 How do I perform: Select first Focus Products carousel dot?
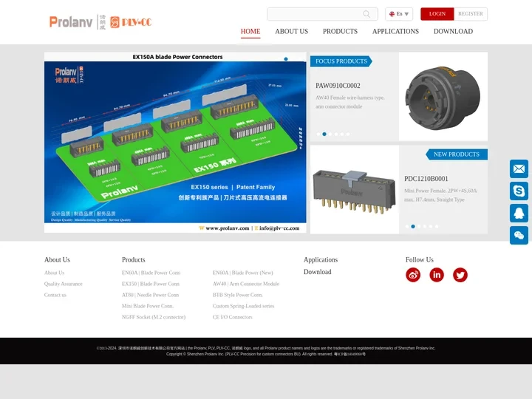point(318,134)
